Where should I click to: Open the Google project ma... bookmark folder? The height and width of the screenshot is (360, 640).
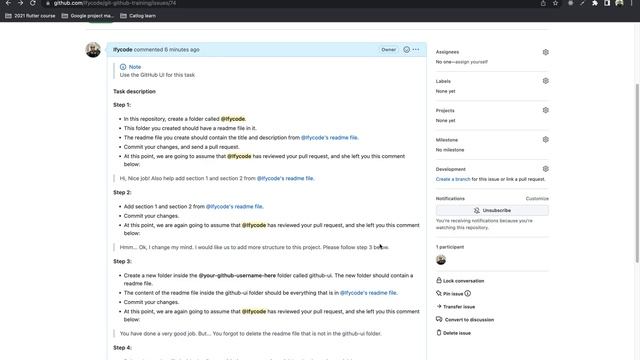[88, 16]
